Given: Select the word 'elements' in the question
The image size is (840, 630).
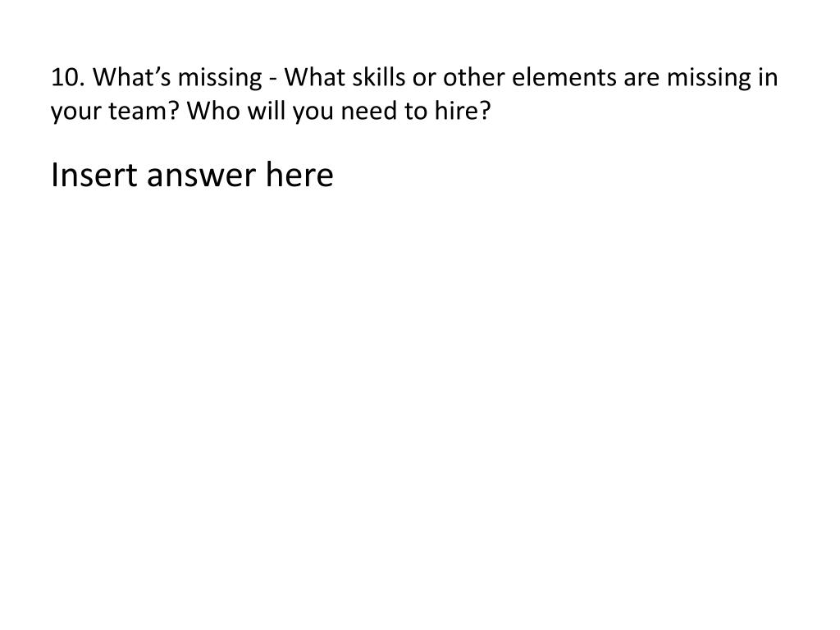Looking at the screenshot, I should (x=564, y=77).
